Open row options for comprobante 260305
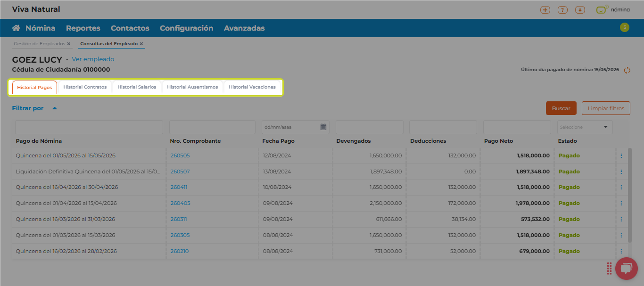Image resolution: width=644 pixels, height=286 pixels. [x=621, y=235]
